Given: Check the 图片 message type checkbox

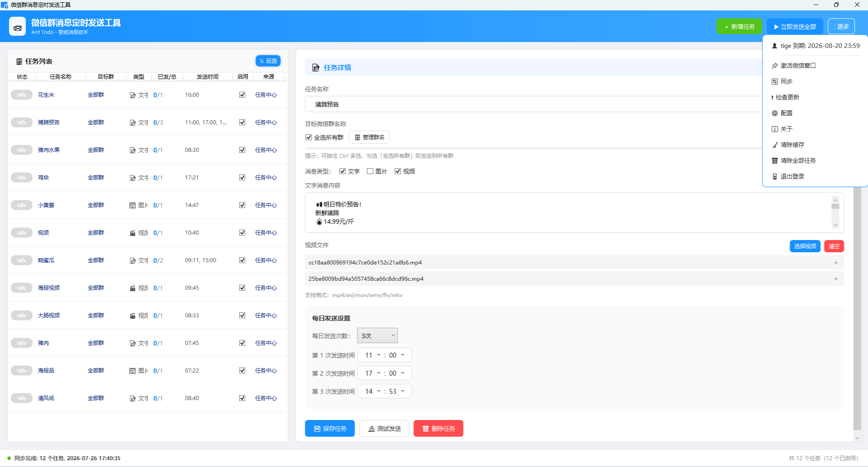Looking at the screenshot, I should (370, 171).
